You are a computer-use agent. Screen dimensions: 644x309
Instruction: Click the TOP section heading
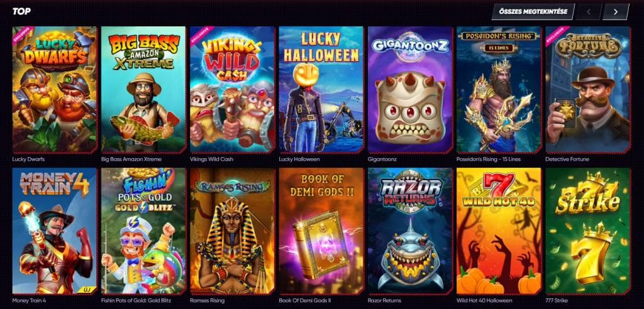click(x=21, y=11)
